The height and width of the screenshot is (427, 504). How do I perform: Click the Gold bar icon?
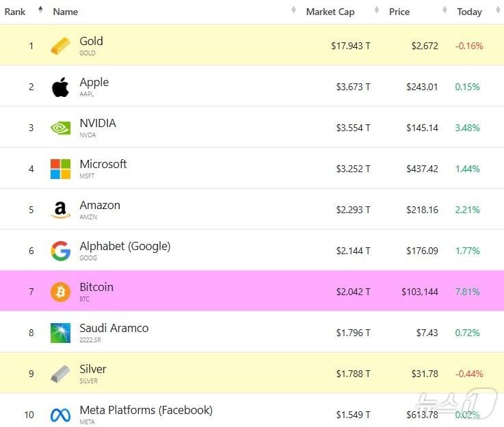click(60, 46)
